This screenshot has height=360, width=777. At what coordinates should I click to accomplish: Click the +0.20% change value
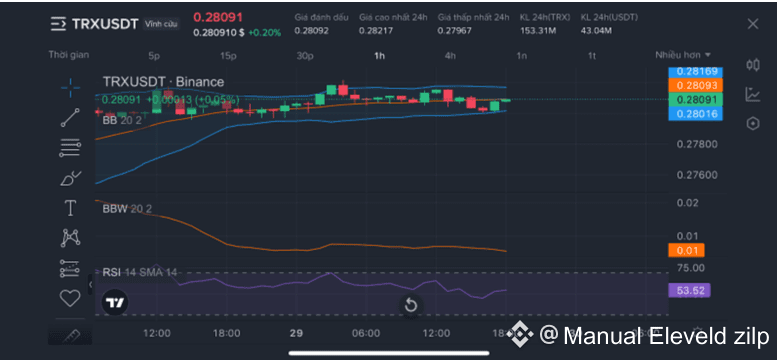click(265, 33)
